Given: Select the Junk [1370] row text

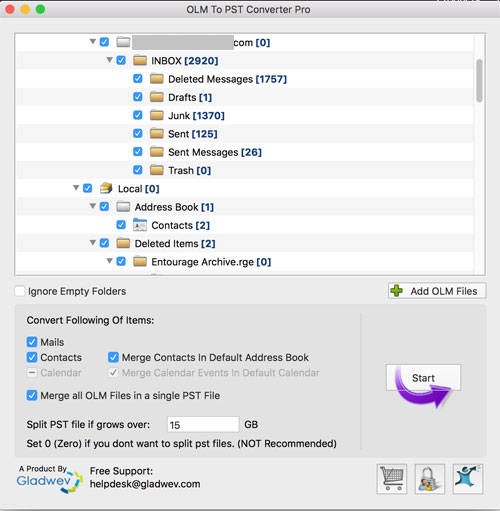Looking at the screenshot, I should tap(196, 116).
